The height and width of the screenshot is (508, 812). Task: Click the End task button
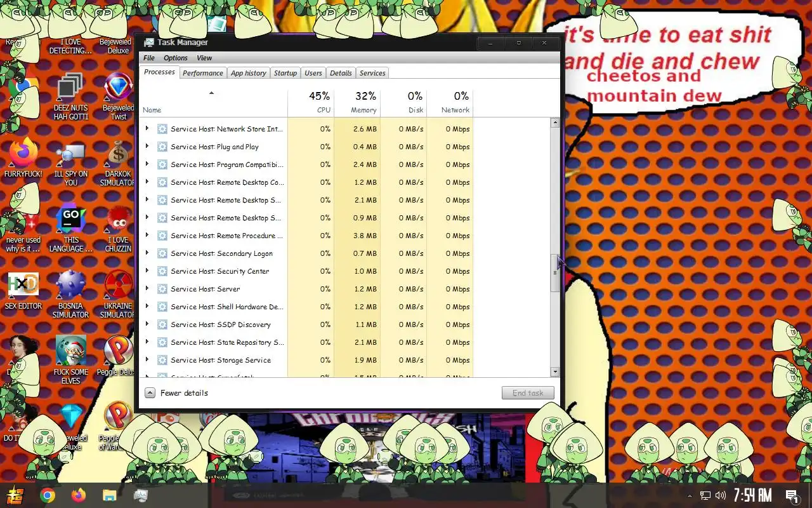[x=528, y=393]
